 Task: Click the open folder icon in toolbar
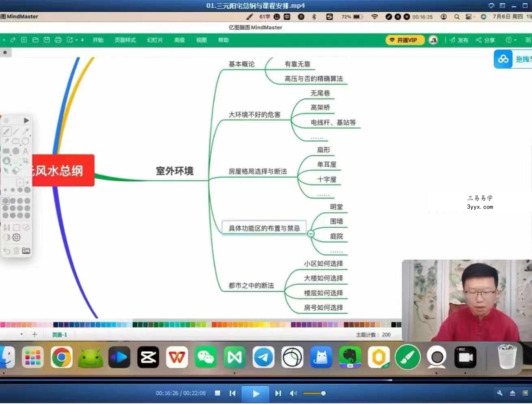point(35,40)
